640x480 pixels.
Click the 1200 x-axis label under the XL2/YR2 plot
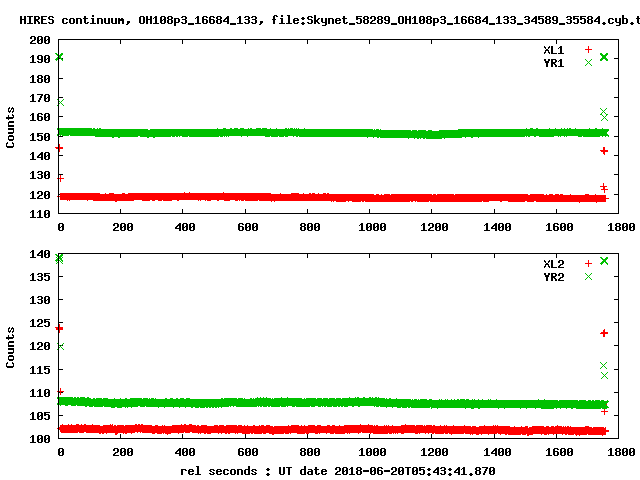(434, 452)
